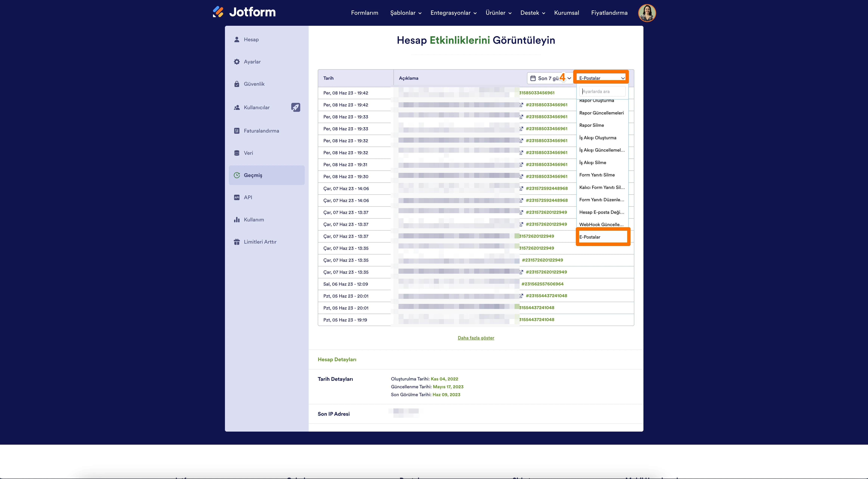Click the Ayarlarda ara search field
This screenshot has width=868, height=479.
point(603,91)
